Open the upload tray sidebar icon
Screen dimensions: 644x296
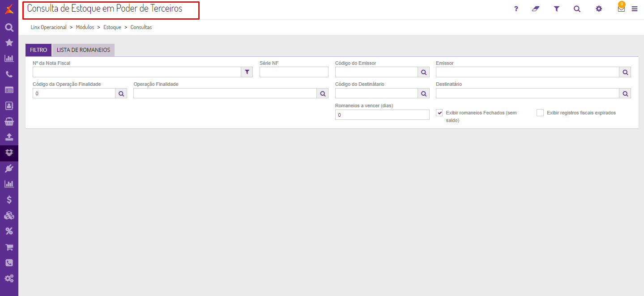tap(9, 137)
